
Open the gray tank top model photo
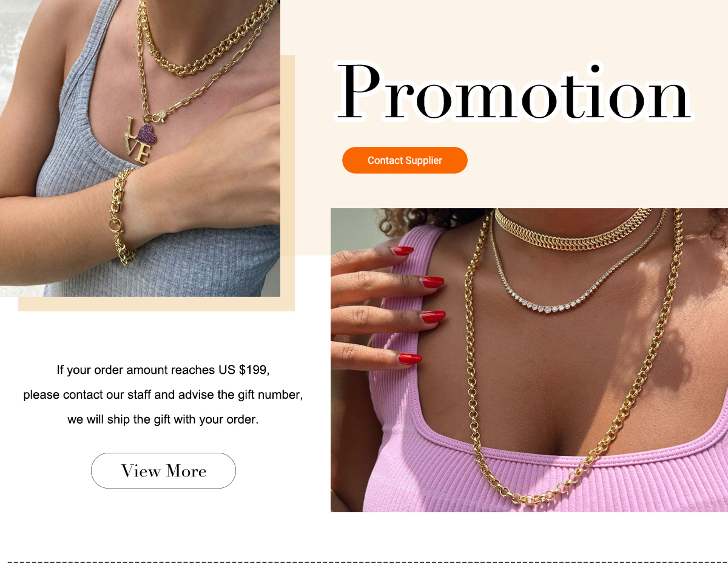point(140,148)
